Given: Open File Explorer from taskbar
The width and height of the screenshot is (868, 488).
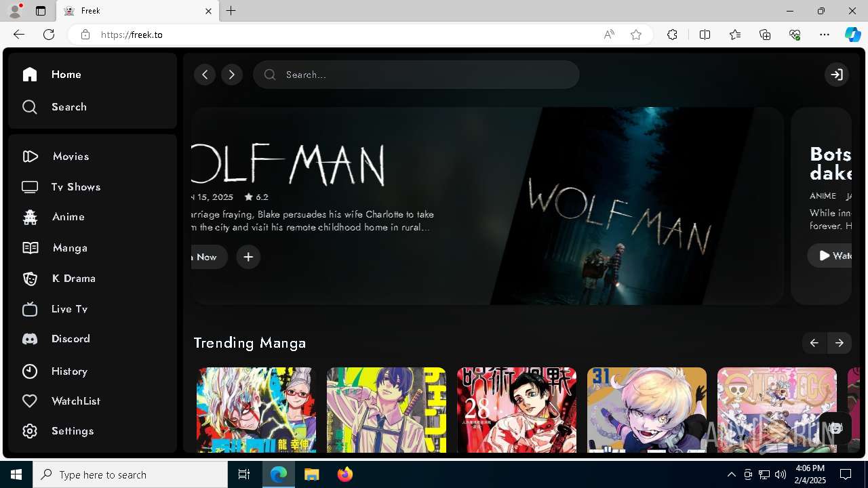Looking at the screenshot, I should (x=312, y=474).
